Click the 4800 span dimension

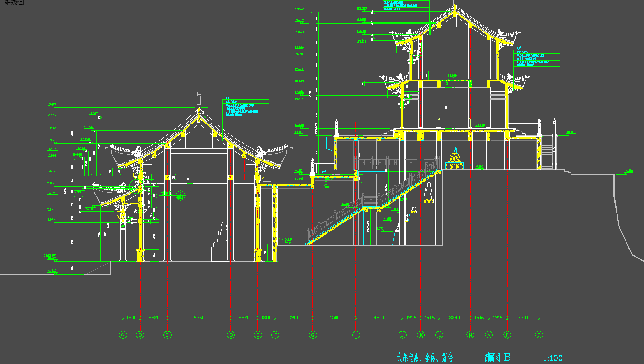[379, 318]
